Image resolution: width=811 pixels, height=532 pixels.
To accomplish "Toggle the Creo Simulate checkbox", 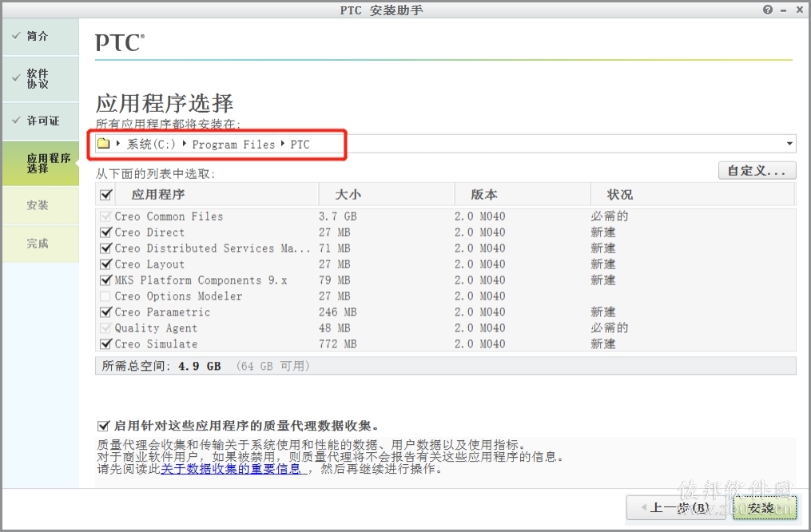I will pos(106,343).
